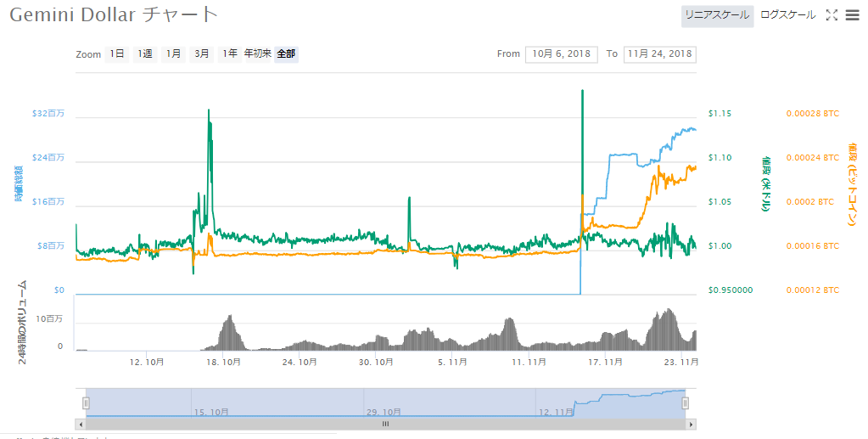
Task: Select the 年初来 year-to-date zoom
Action: 258,54
